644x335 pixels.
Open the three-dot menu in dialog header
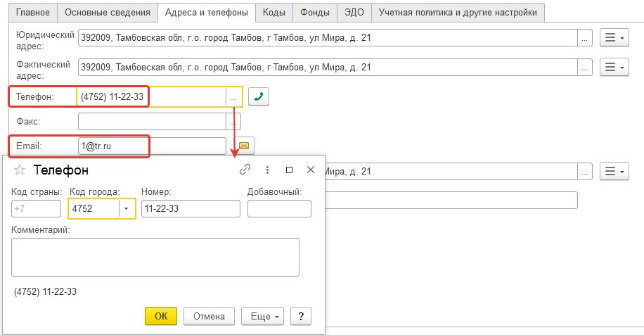(267, 170)
